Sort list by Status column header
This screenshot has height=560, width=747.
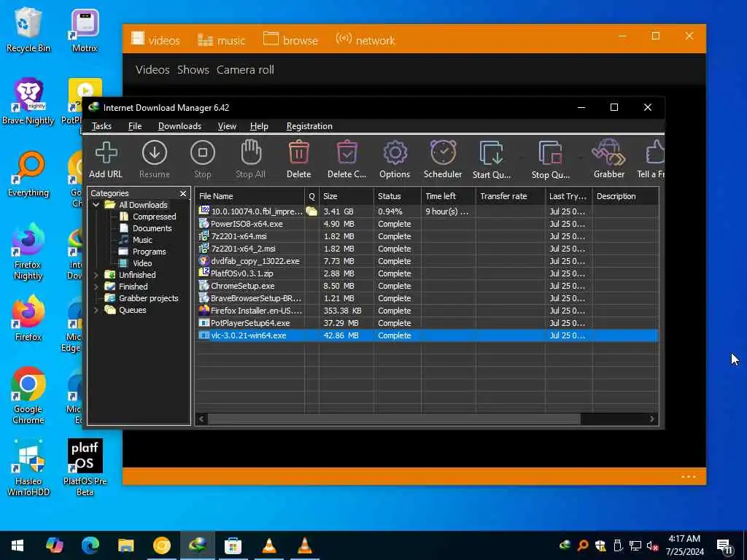click(398, 196)
